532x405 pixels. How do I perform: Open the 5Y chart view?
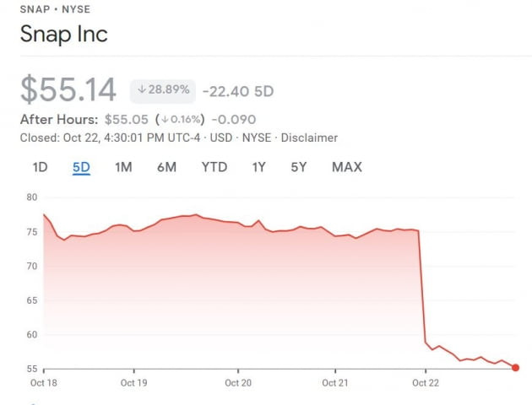pyautogui.click(x=299, y=167)
